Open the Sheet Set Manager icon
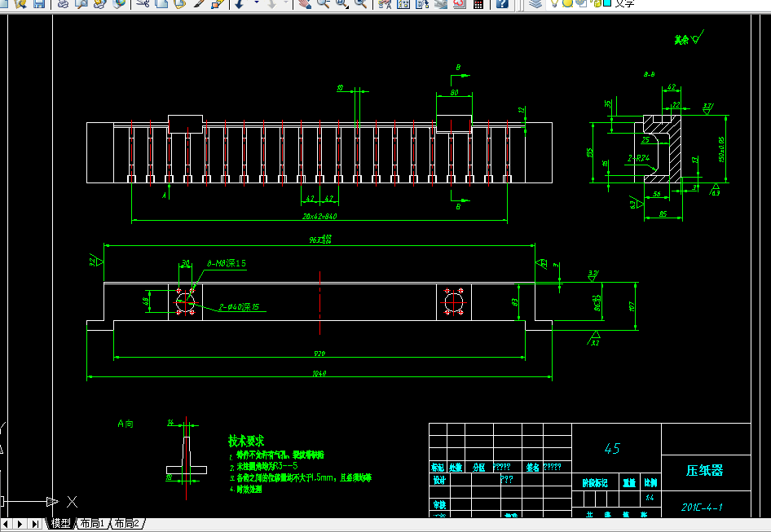 pos(441,3)
